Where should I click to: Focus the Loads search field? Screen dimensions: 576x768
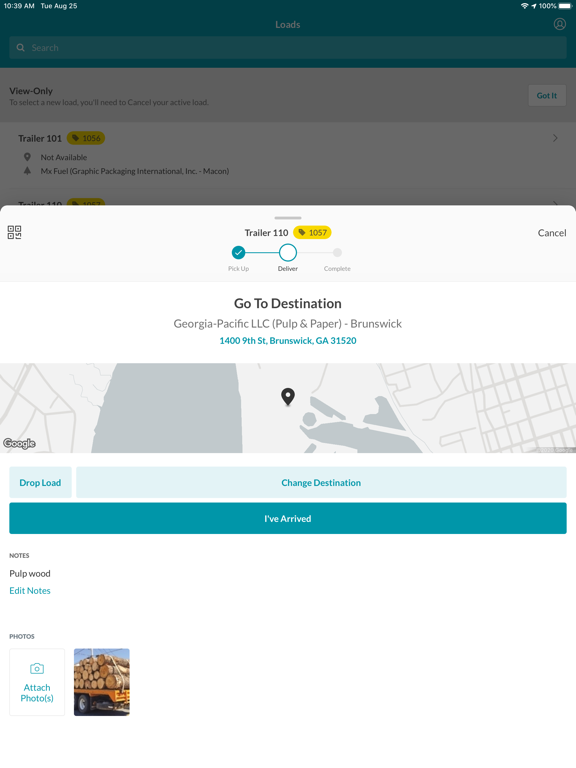pos(288,48)
